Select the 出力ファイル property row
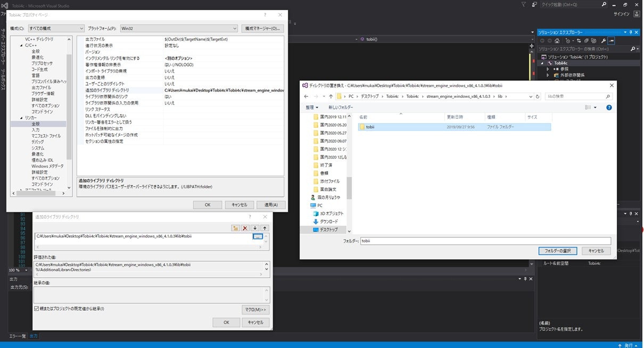This screenshot has height=348, width=644. 180,39
